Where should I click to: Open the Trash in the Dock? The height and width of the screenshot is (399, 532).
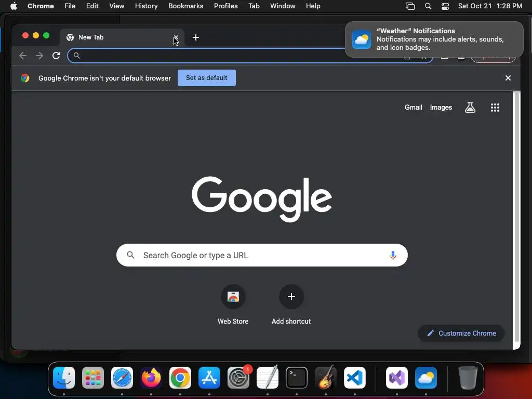468,378
